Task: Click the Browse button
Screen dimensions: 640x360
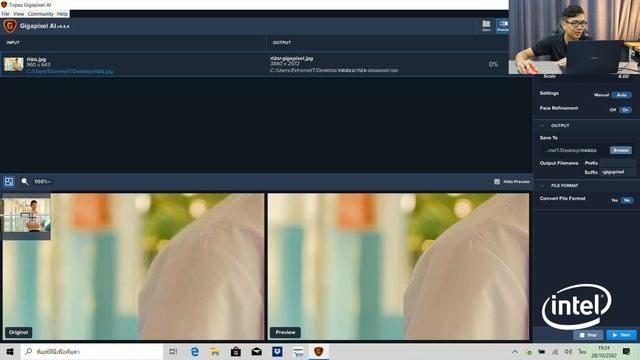Action: [x=620, y=150]
